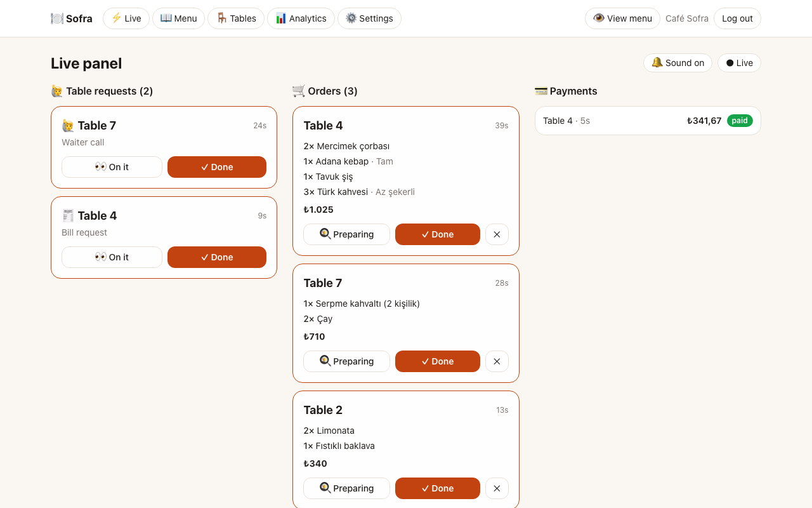Click the Café Sofra account name
The image size is (812, 508).
tap(687, 18)
